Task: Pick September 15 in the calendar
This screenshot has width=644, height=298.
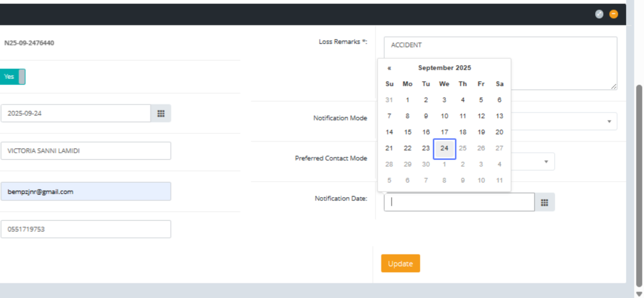Action: tap(407, 132)
